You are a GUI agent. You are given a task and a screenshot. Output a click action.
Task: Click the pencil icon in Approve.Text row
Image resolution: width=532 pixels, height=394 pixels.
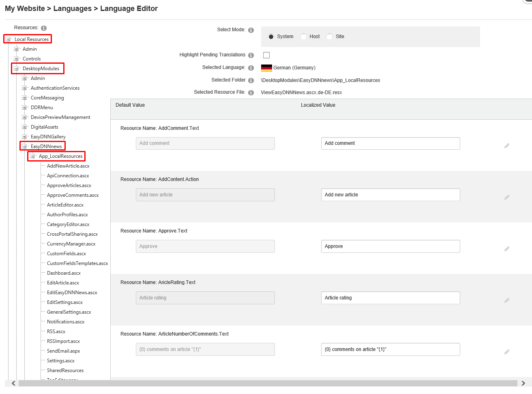click(507, 249)
